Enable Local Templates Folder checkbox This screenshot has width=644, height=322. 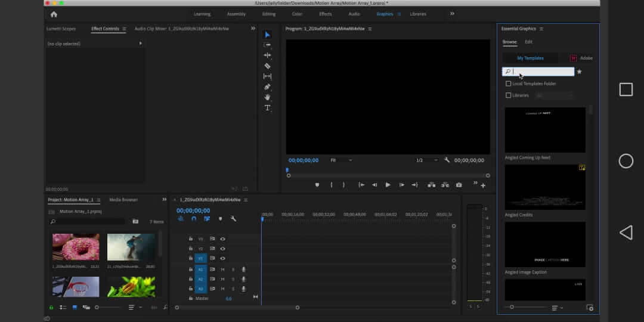point(509,84)
